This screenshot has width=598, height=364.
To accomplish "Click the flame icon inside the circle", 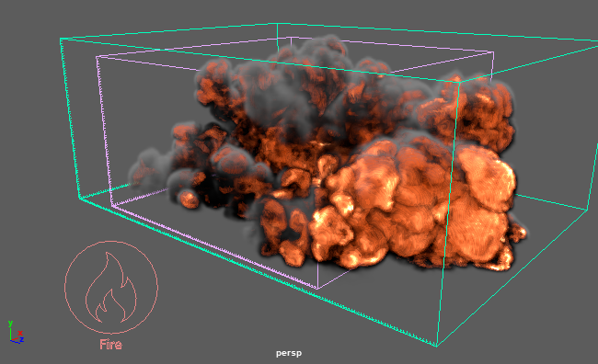I will click(110, 288).
